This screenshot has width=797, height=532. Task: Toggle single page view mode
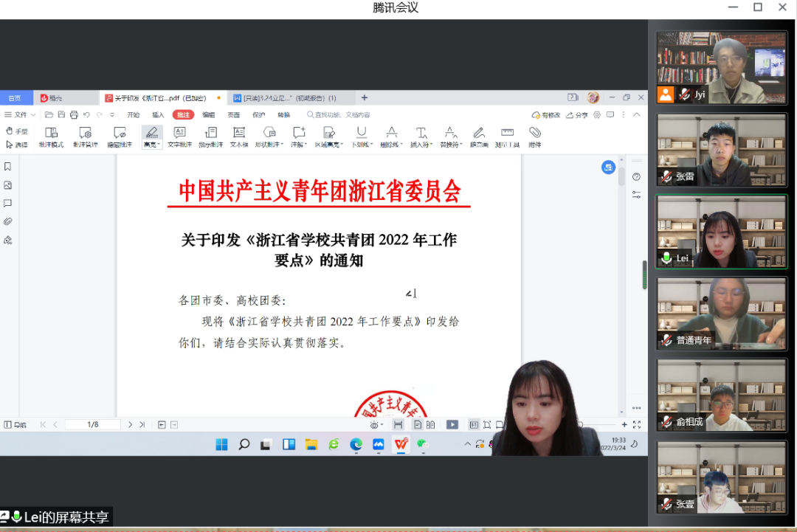point(417,425)
